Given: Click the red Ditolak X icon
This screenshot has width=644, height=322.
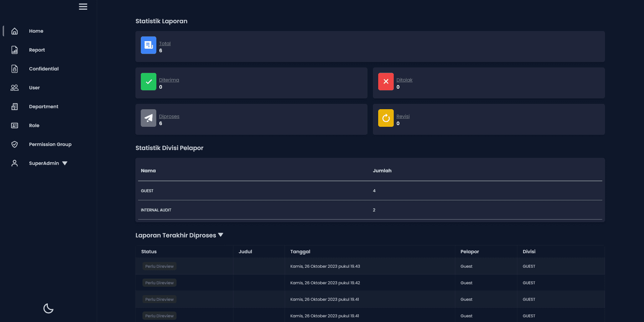Looking at the screenshot, I should (x=386, y=81).
